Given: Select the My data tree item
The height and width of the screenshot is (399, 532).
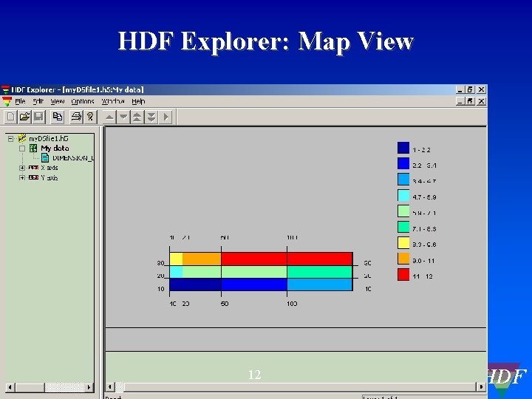Looking at the screenshot, I should point(55,149).
